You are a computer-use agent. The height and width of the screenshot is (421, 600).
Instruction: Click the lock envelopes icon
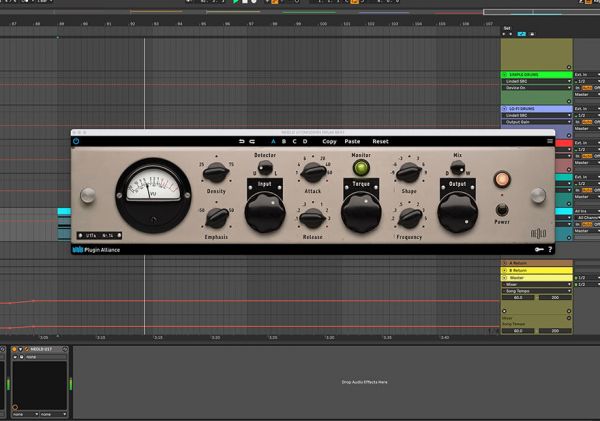[532, 34]
